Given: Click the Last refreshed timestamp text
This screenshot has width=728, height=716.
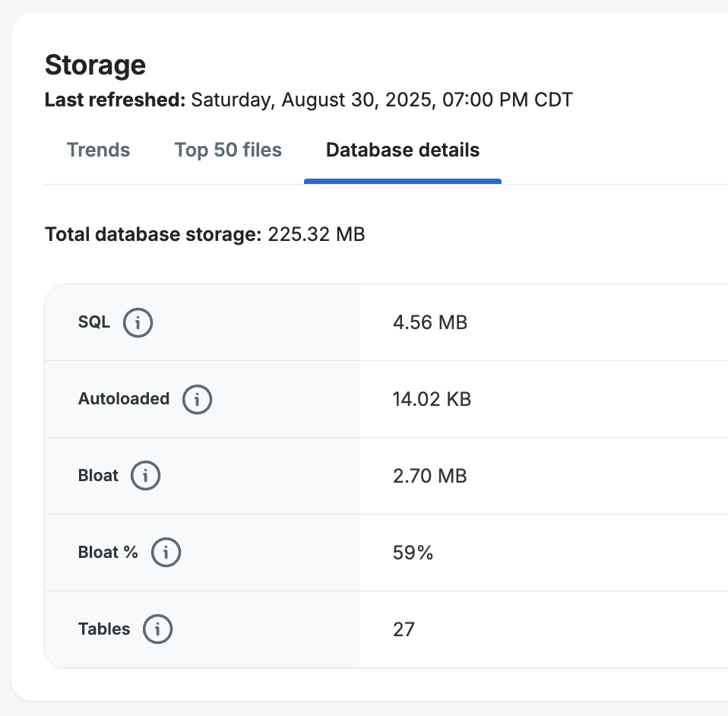Looking at the screenshot, I should pos(381,100).
